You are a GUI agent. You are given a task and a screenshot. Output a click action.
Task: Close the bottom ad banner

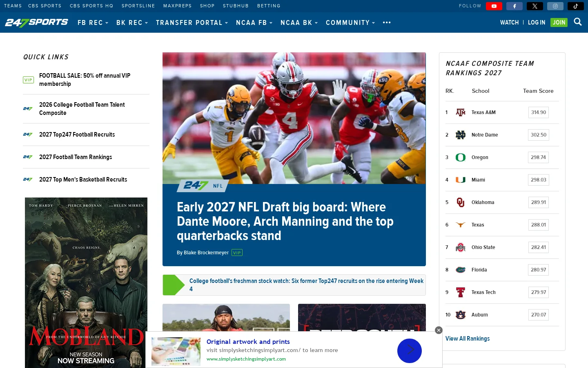coord(439,330)
